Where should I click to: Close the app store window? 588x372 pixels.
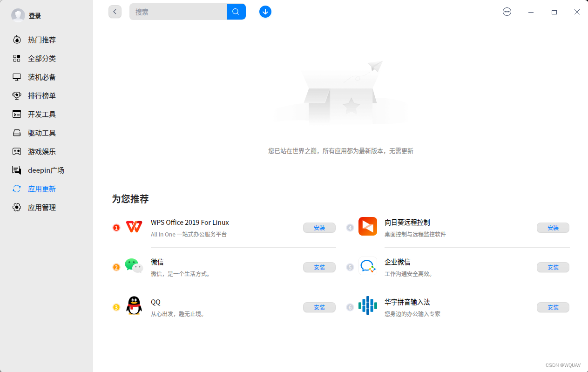[577, 12]
